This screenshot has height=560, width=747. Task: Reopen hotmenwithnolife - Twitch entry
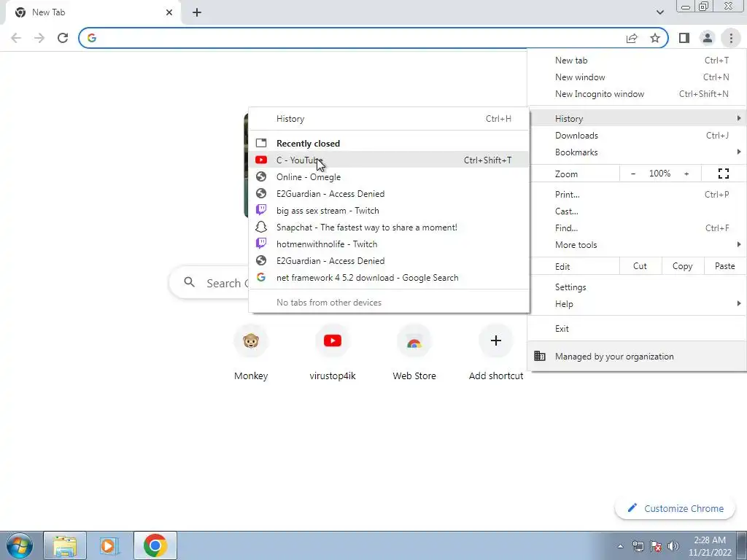coord(389,244)
